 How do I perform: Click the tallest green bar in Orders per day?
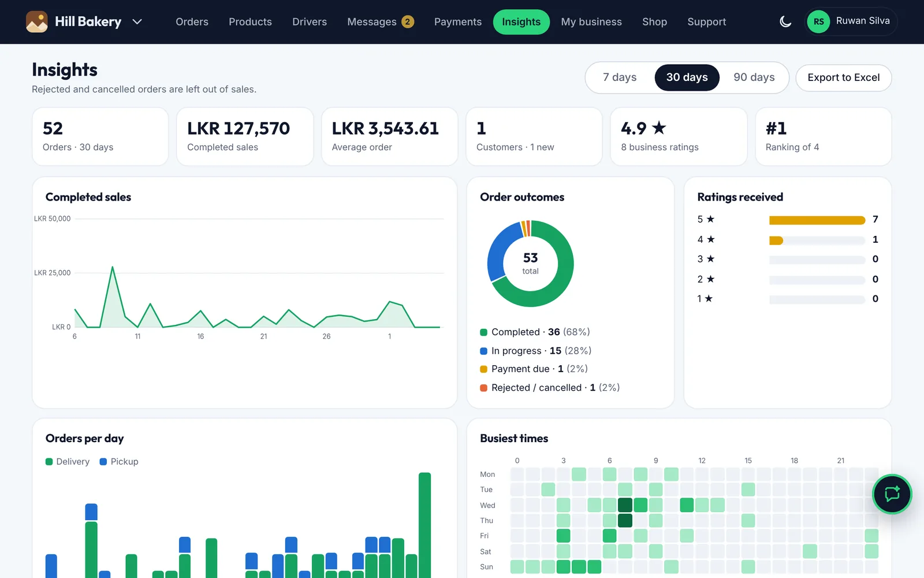point(425,525)
